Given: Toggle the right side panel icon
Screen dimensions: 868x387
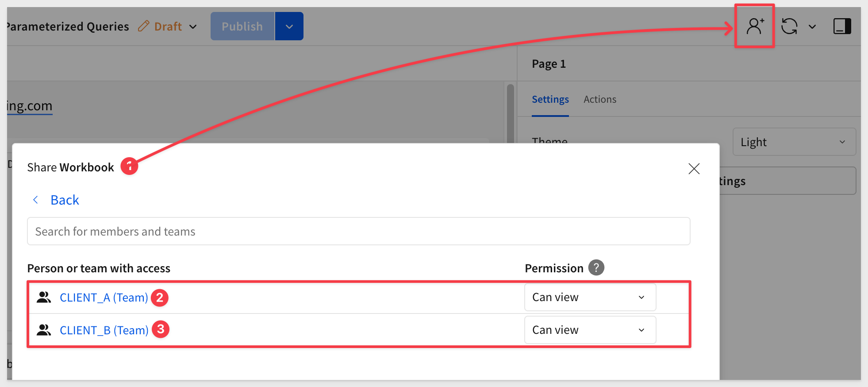Looking at the screenshot, I should point(842,27).
